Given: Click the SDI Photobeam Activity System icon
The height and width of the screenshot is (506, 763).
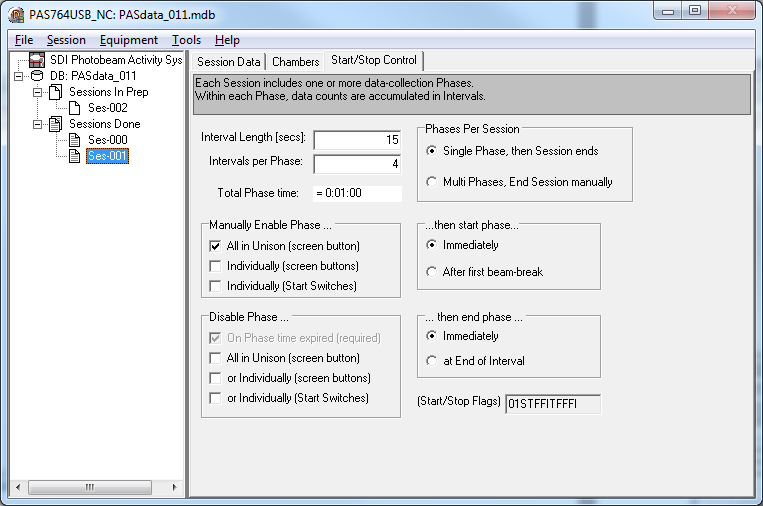Looking at the screenshot, I should [x=37, y=60].
